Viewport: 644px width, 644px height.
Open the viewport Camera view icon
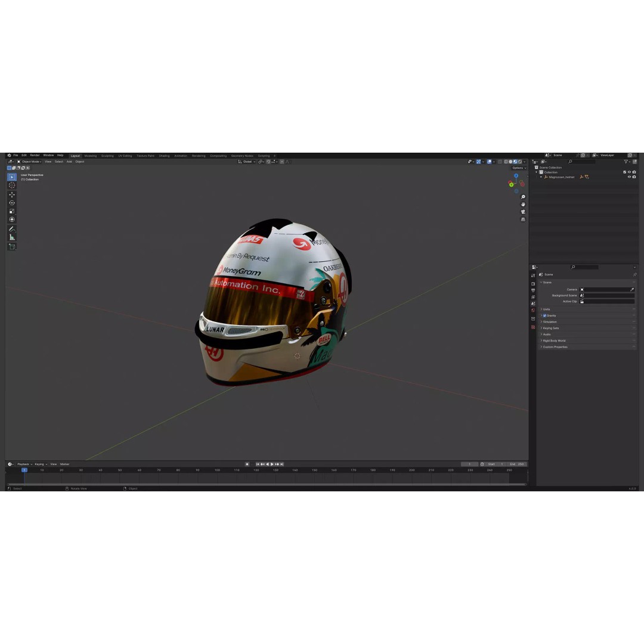tap(523, 212)
